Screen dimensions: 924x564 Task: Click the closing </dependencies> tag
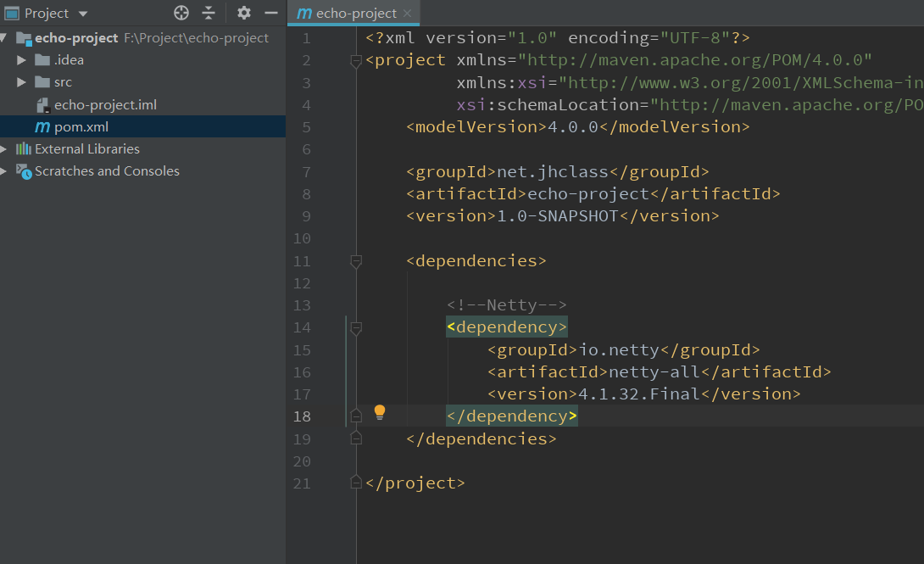click(481, 439)
